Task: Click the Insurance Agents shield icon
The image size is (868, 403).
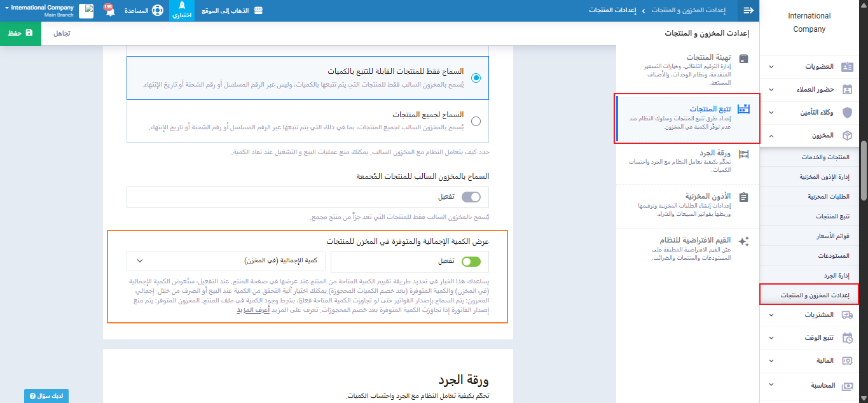Action: pyautogui.click(x=847, y=112)
